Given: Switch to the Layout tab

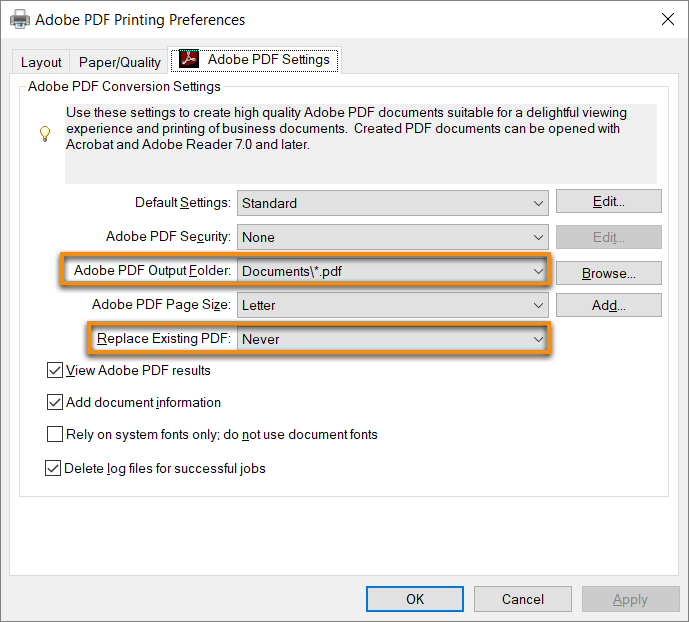Looking at the screenshot, I should (x=41, y=62).
